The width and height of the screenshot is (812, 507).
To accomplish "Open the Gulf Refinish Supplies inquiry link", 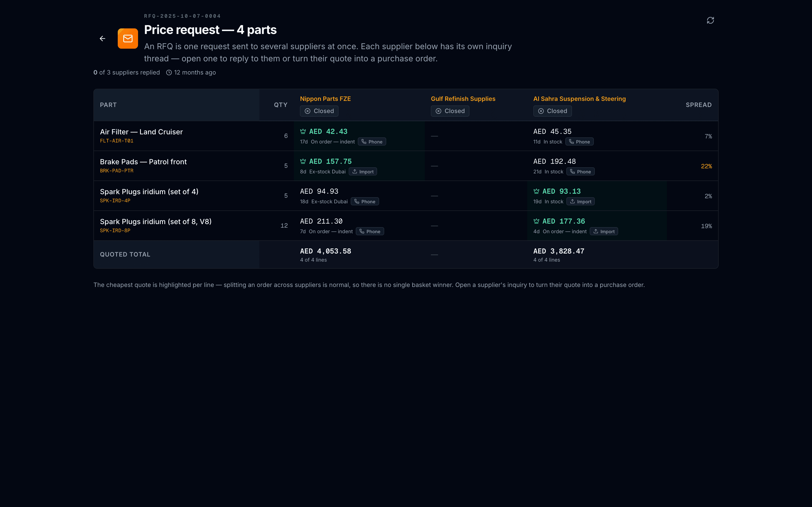I will [463, 99].
